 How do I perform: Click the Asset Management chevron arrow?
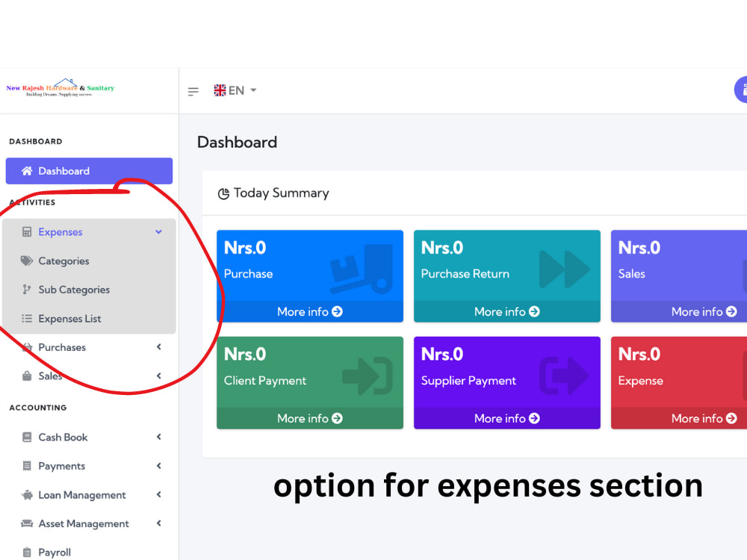[x=158, y=524]
